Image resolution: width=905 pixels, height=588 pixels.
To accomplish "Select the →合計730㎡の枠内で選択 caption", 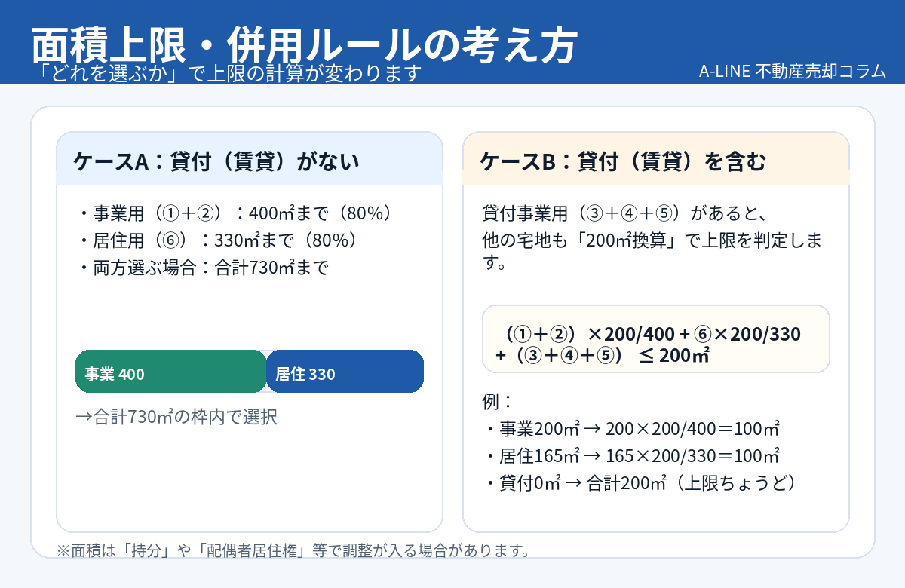I will click(x=176, y=417).
